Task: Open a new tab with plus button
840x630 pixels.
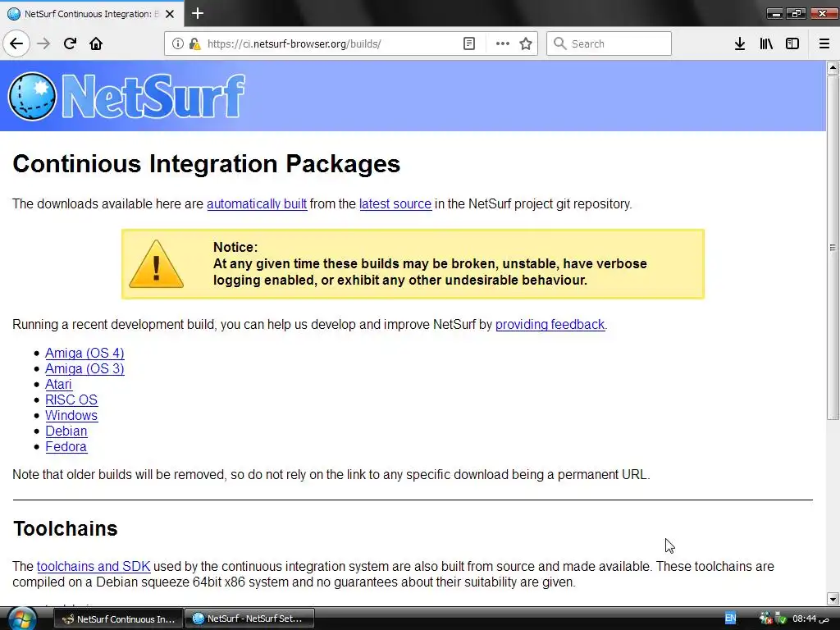Action: [198, 13]
